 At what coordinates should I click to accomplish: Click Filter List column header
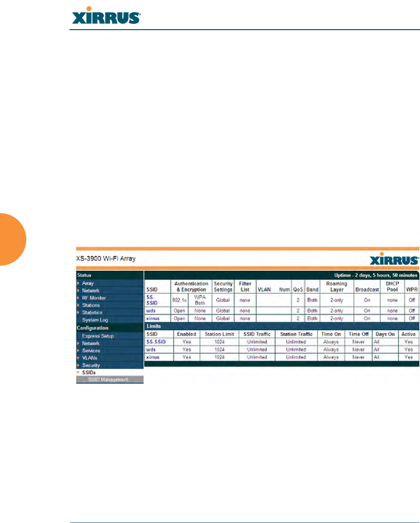[x=245, y=287]
